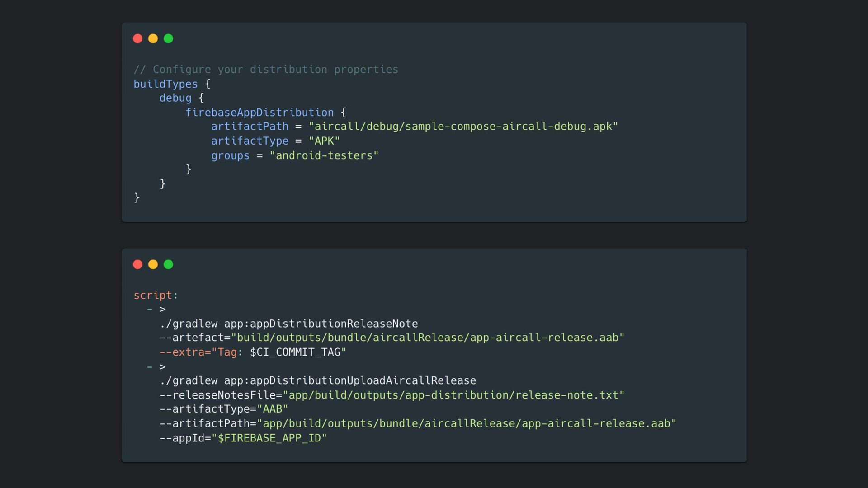The width and height of the screenshot is (868, 488).
Task: Click the comment line about distribution properties
Action: 266,70
